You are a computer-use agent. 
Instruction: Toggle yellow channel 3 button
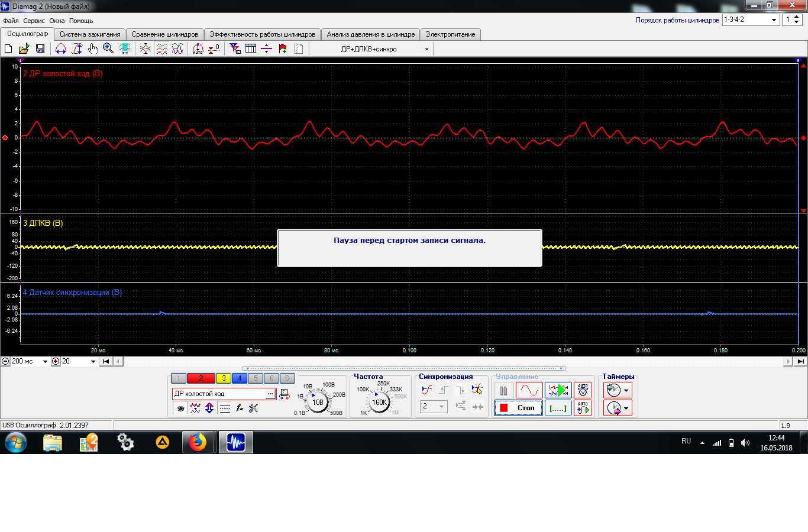coord(224,378)
